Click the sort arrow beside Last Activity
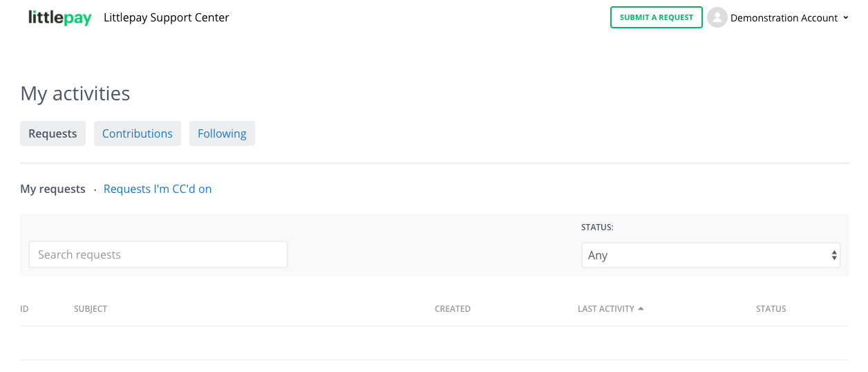 tap(641, 308)
